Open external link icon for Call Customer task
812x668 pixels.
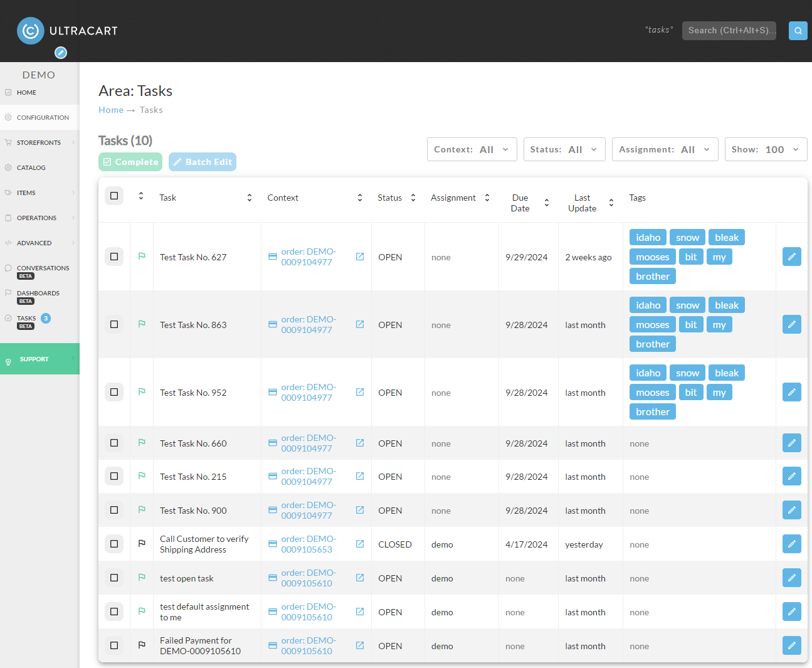[x=360, y=544]
